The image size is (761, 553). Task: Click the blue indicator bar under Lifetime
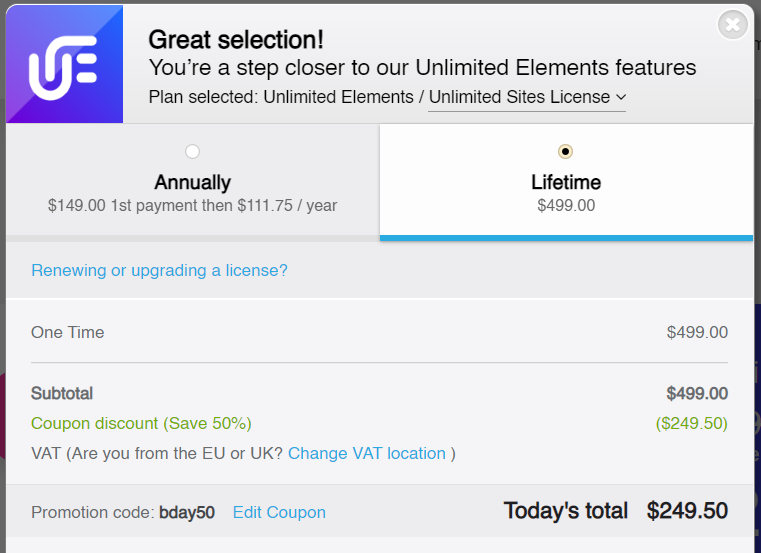coord(566,238)
